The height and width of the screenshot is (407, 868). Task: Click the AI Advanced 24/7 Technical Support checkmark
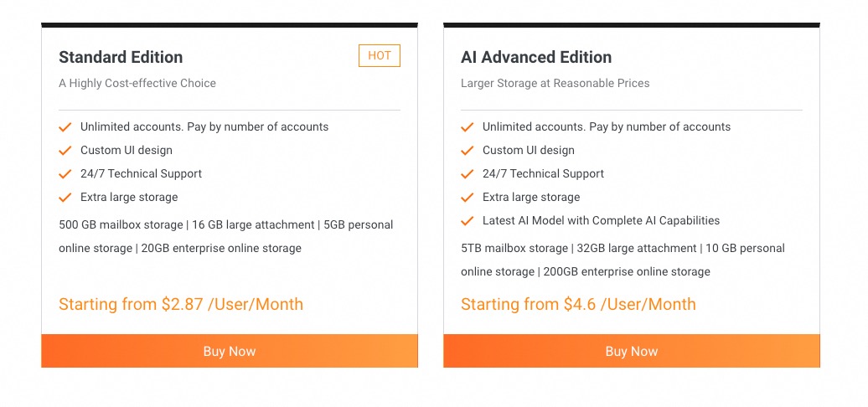467,174
